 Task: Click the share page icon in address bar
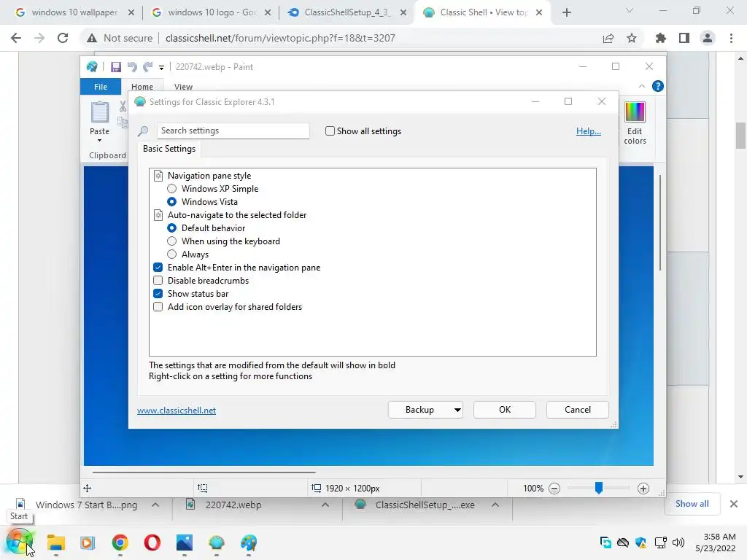point(608,38)
